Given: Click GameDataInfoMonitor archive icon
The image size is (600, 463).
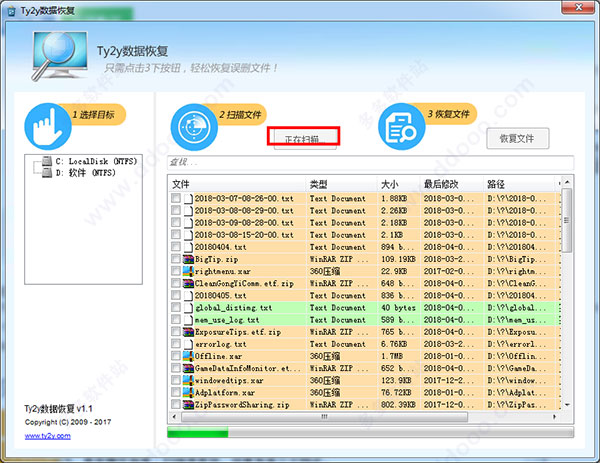Looking at the screenshot, I should 188,368.
